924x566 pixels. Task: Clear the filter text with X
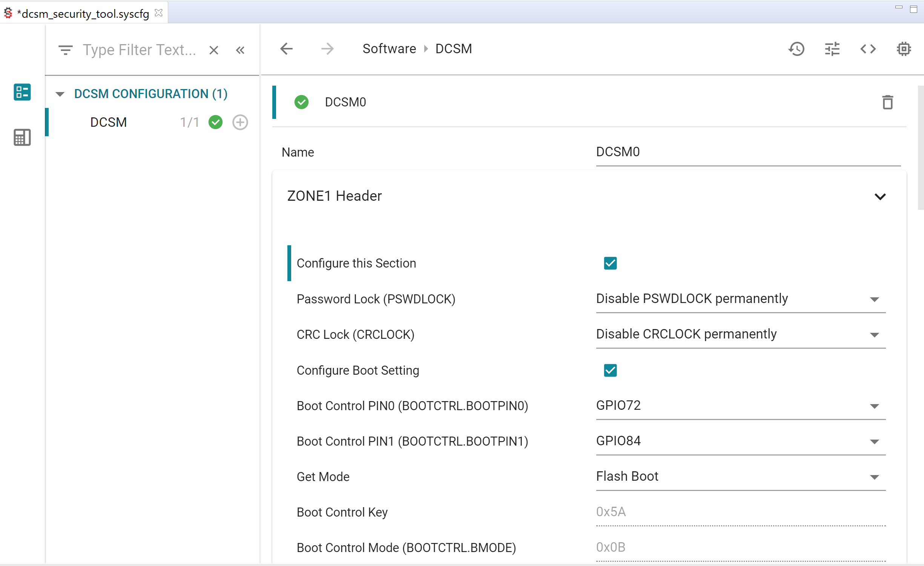click(x=214, y=50)
